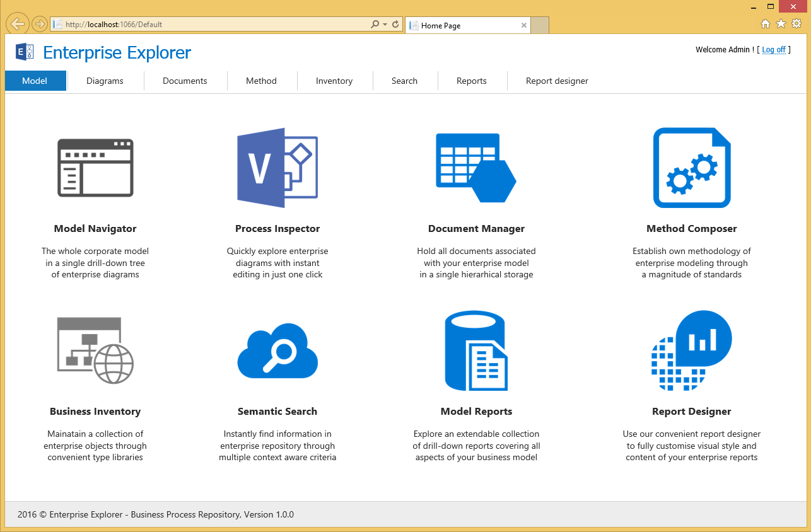Click the Process Inspector heading
Image resolution: width=811 pixels, height=532 pixels.
tap(277, 229)
